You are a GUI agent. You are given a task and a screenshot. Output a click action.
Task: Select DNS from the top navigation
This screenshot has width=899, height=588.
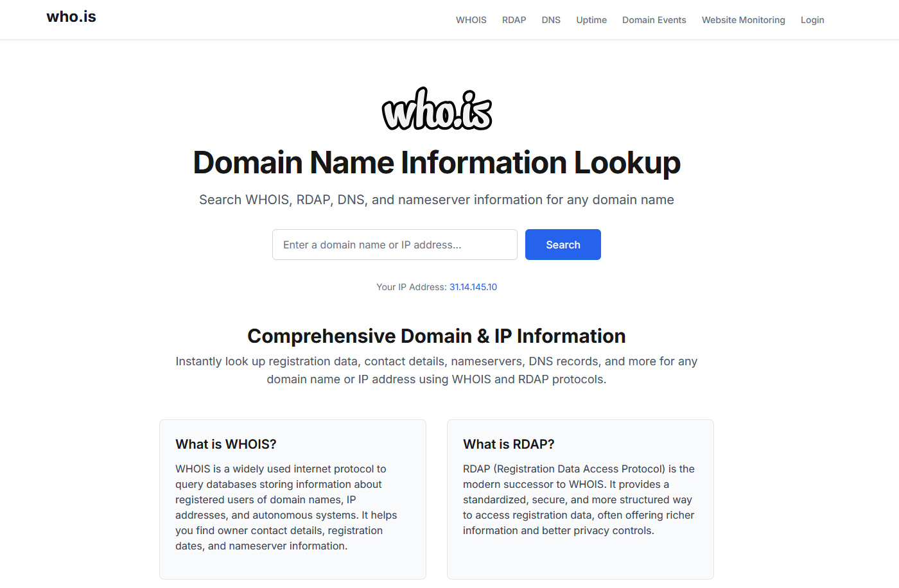550,20
